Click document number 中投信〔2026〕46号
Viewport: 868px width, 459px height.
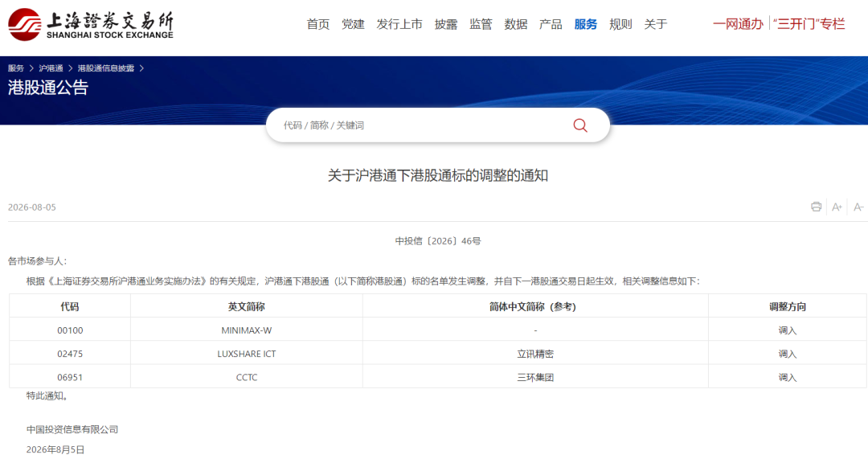tap(438, 241)
